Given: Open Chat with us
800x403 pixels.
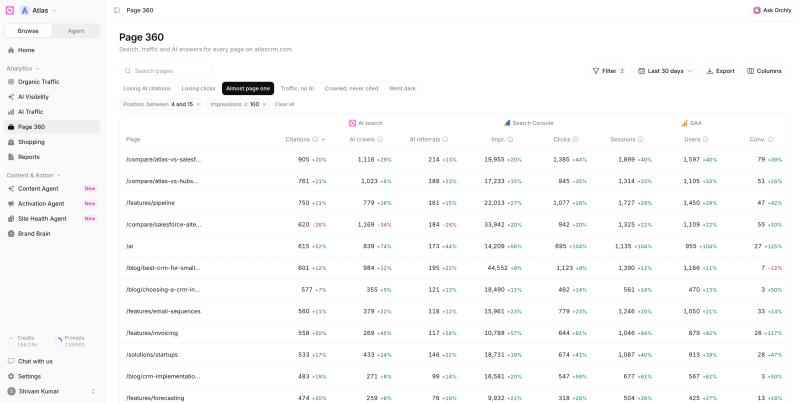Looking at the screenshot, I should click(53, 361).
